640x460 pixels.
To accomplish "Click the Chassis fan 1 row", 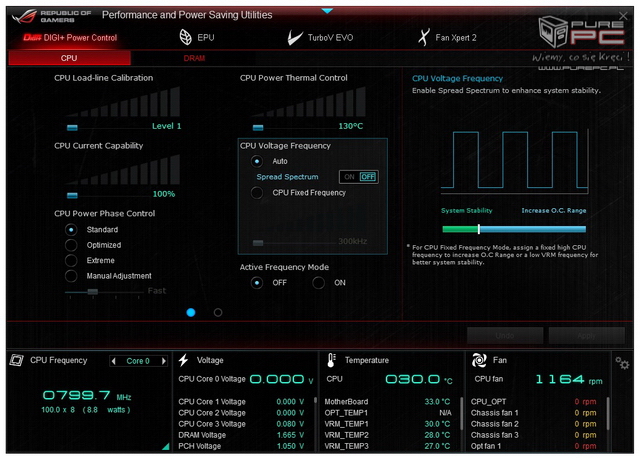I will coord(533,413).
